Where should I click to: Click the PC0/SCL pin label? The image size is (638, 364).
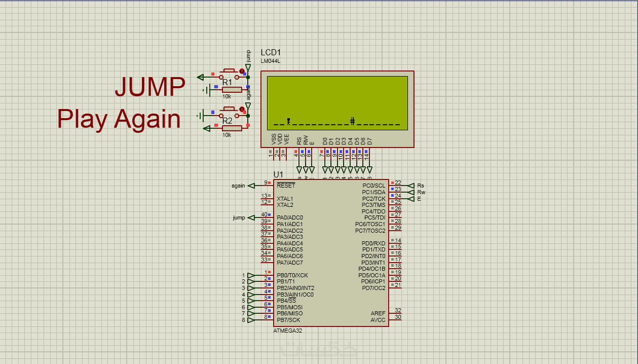pos(374,186)
